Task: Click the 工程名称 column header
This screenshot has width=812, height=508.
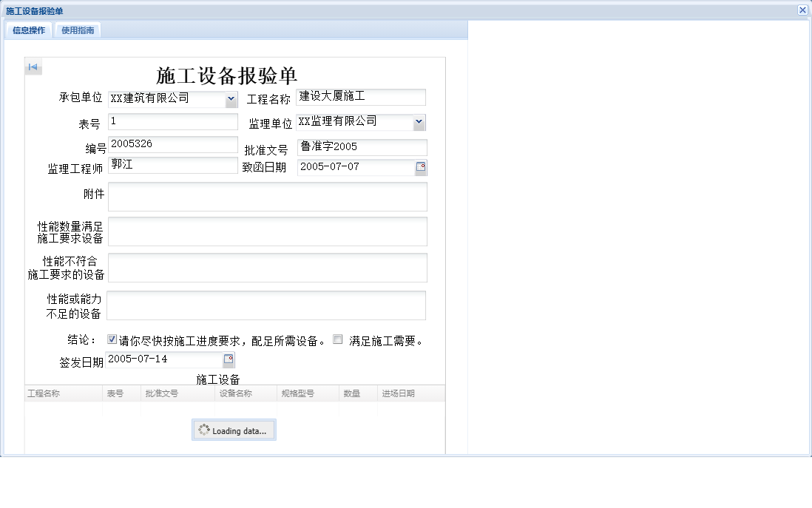Action: click(63, 393)
